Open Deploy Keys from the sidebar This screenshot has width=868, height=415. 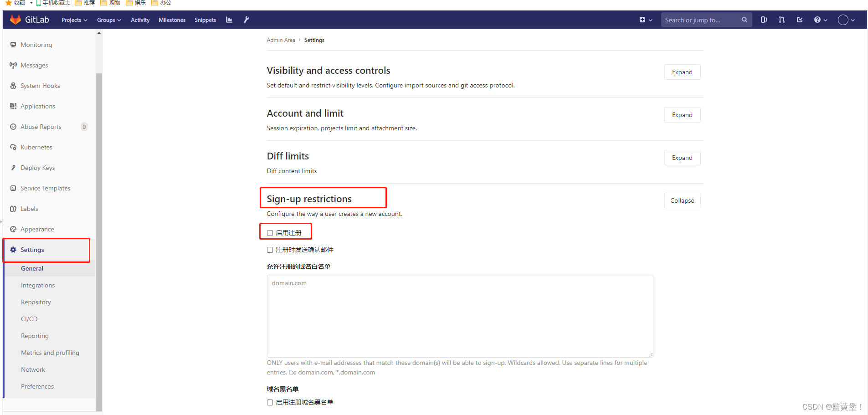pyautogui.click(x=37, y=168)
